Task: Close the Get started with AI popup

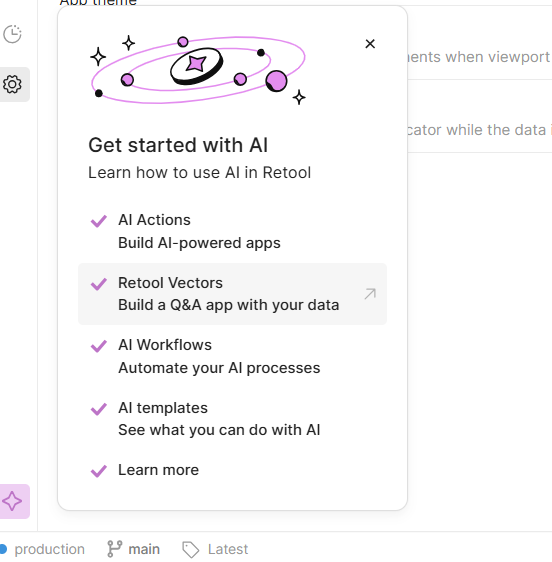Action: pos(370,44)
